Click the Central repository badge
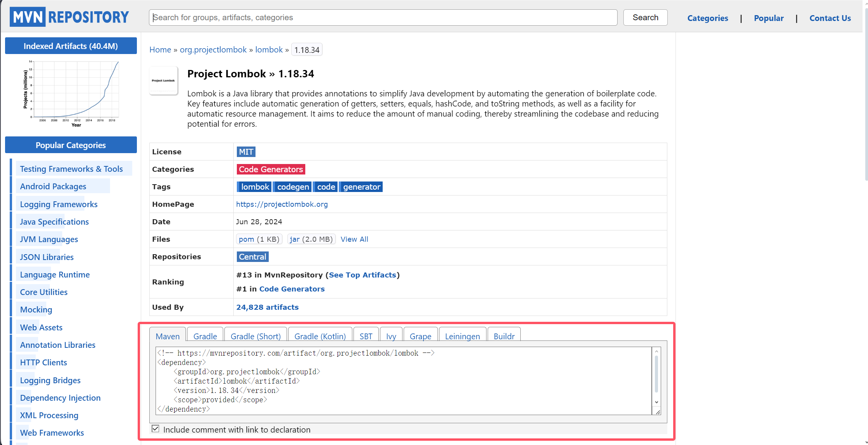This screenshot has width=868, height=445. [x=252, y=257]
